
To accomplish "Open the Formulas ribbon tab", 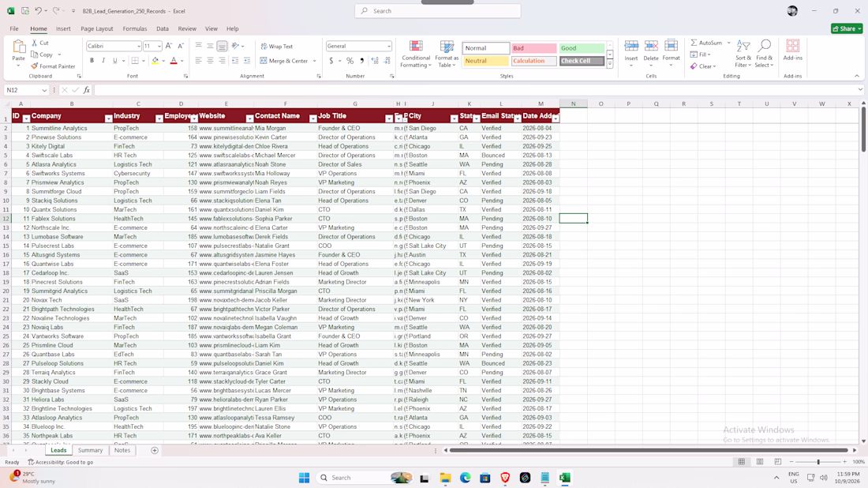I will (x=134, y=28).
